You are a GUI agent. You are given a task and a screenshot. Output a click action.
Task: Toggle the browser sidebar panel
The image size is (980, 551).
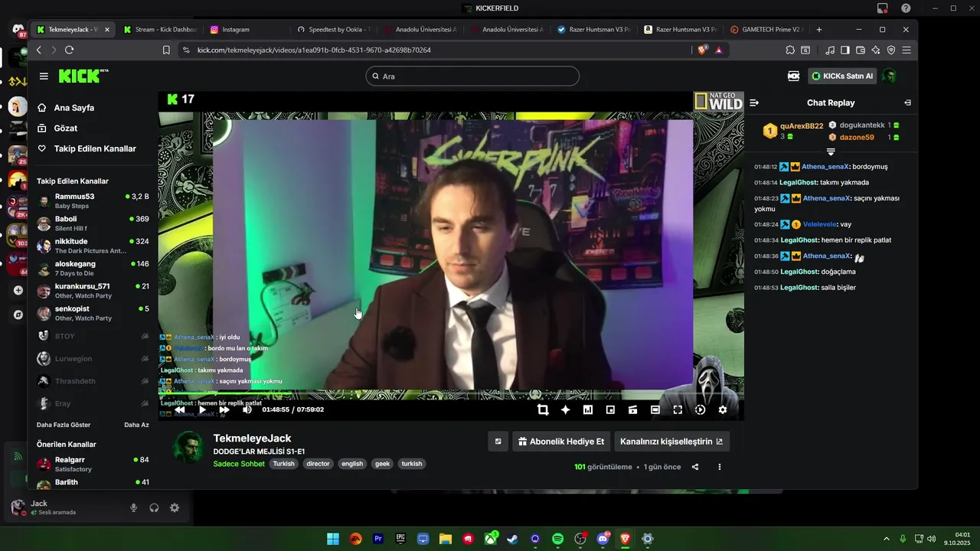(845, 50)
